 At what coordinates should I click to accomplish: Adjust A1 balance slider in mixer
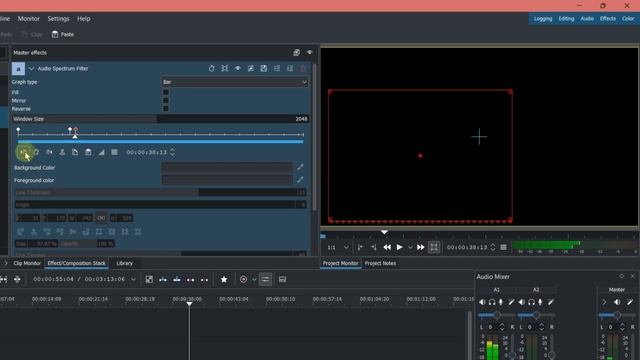pos(496,315)
